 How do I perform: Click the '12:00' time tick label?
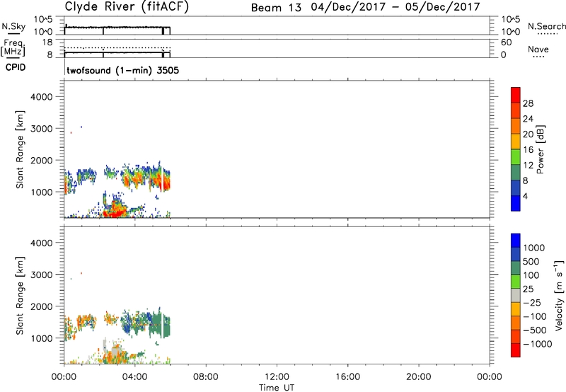coord(277,377)
